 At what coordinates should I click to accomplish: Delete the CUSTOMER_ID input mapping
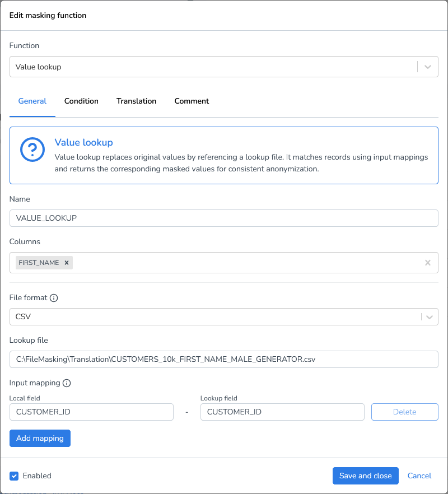pyautogui.click(x=404, y=412)
